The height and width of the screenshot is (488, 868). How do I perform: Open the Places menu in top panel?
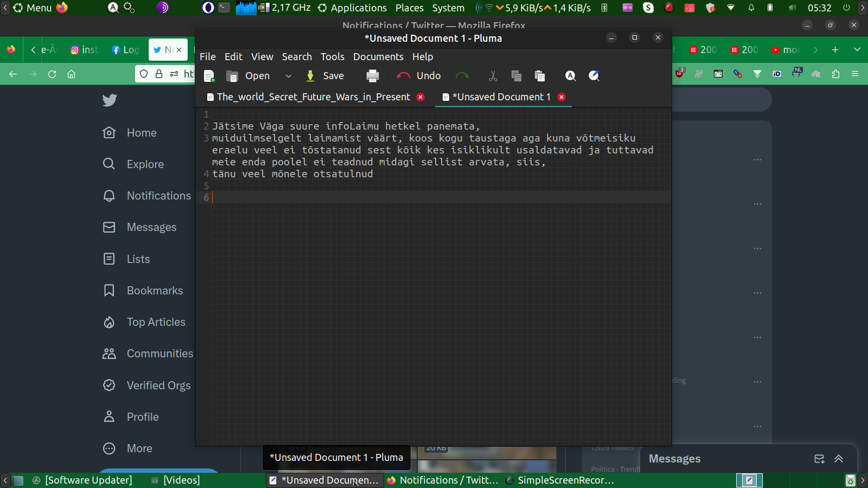point(410,8)
